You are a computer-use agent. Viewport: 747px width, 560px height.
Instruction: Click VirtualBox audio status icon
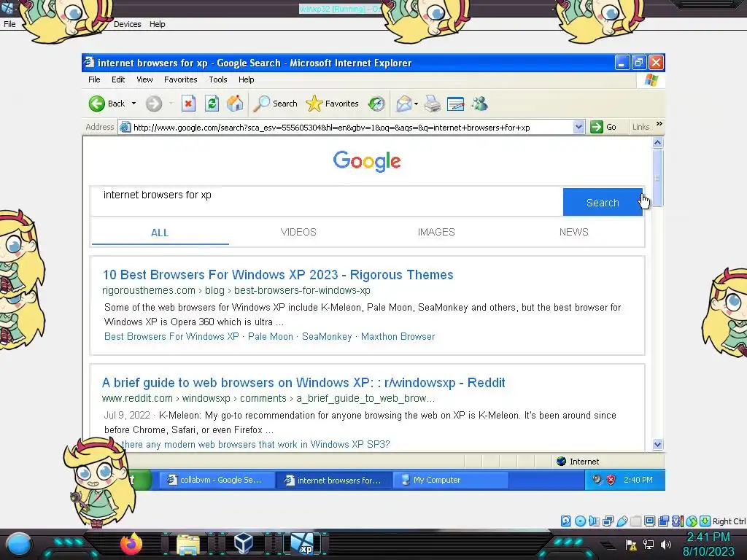594,521
